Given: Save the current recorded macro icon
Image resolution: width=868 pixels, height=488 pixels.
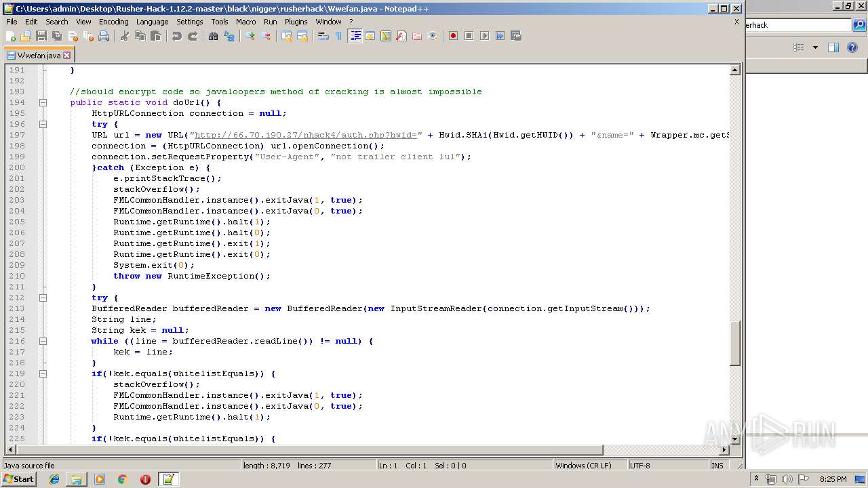Looking at the screenshot, I should point(515,36).
